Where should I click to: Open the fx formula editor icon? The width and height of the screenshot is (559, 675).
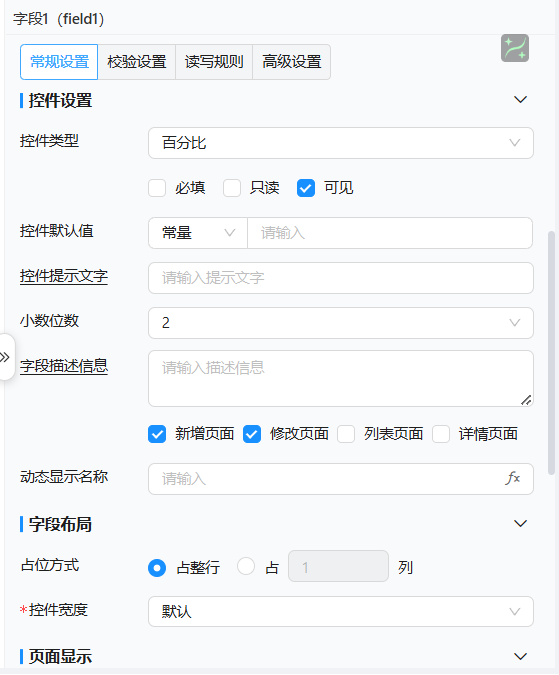pos(513,478)
